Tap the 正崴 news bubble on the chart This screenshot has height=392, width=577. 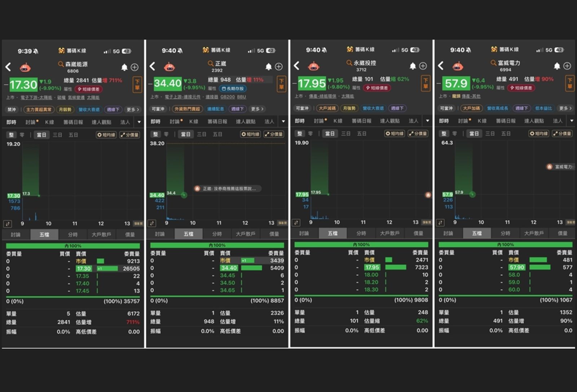(x=227, y=189)
